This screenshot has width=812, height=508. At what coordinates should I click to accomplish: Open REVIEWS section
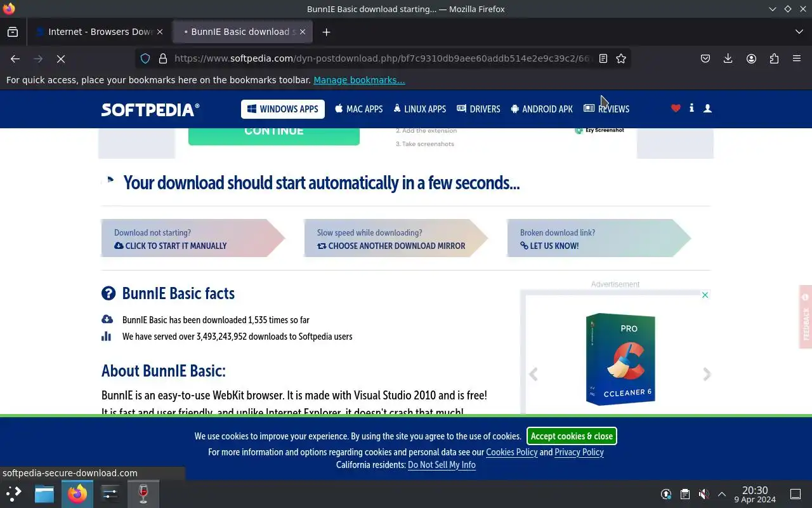click(x=606, y=109)
